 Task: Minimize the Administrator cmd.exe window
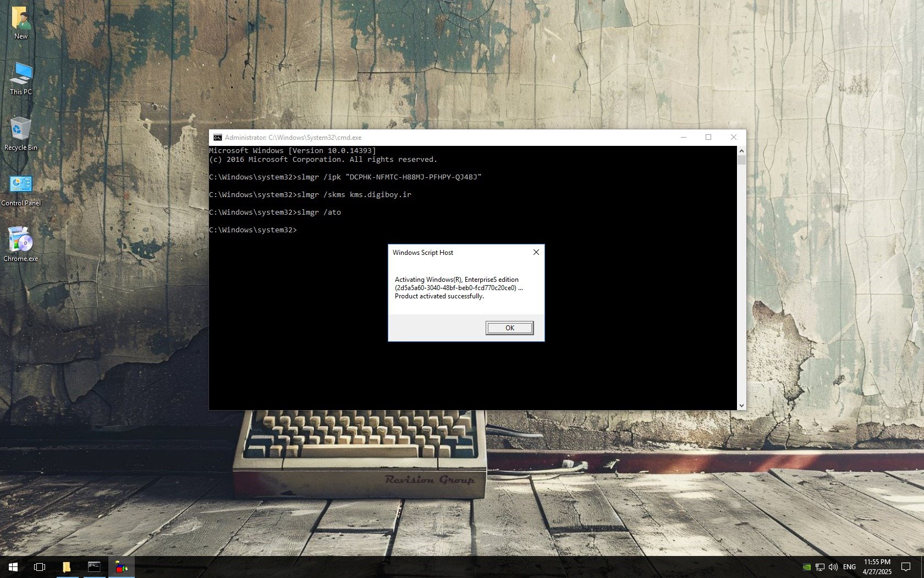(x=684, y=138)
